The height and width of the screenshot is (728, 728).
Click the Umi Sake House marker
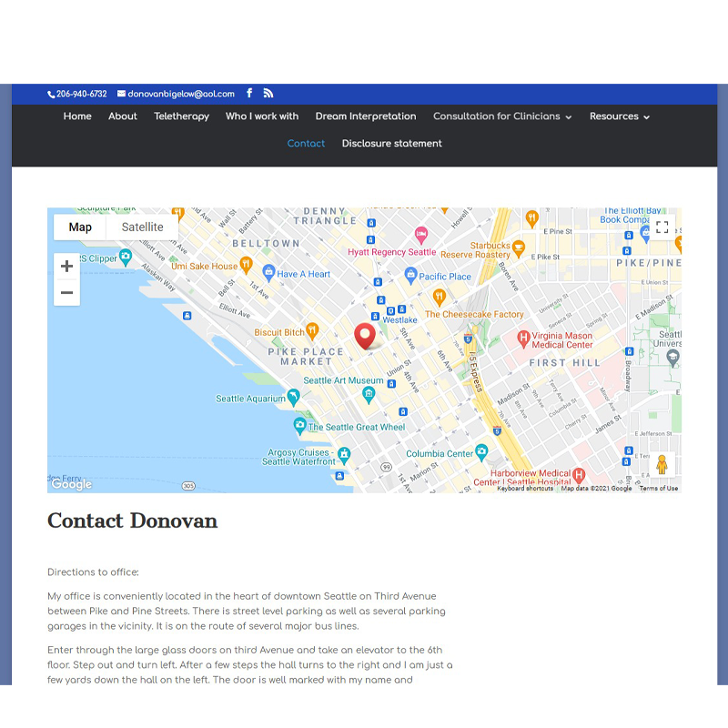click(x=246, y=265)
